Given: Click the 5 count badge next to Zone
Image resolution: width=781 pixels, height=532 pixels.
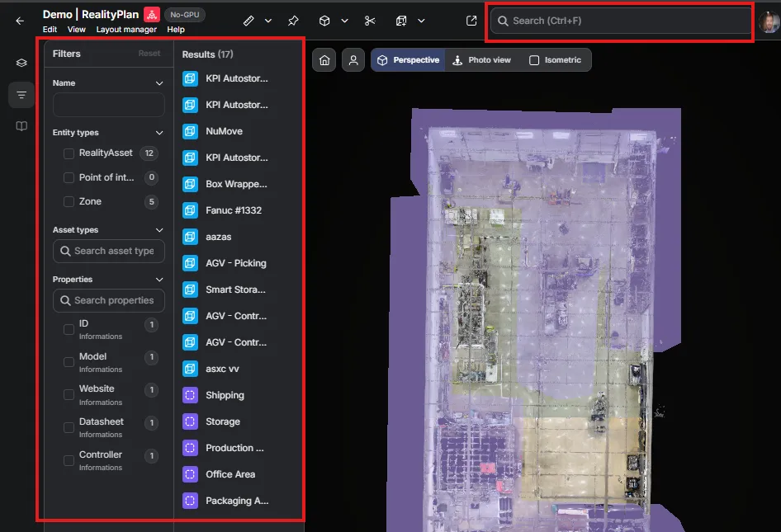Looking at the screenshot, I should coord(151,201).
